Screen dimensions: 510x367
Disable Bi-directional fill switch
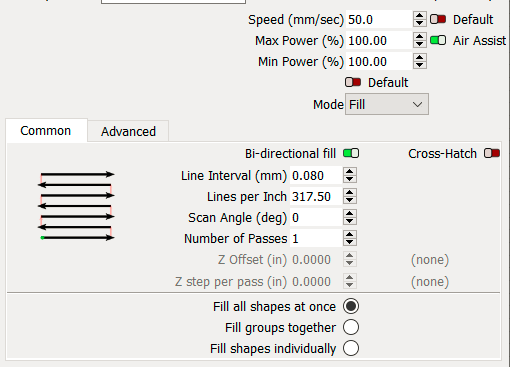click(351, 153)
